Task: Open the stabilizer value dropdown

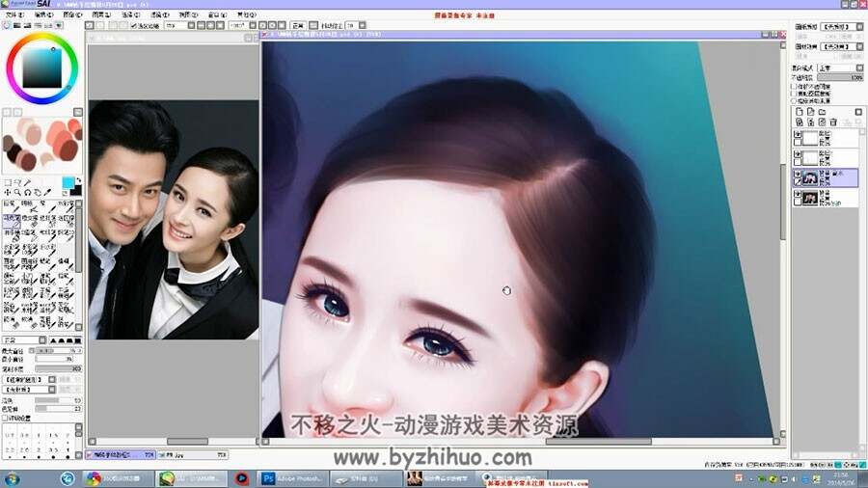Action: [363, 25]
